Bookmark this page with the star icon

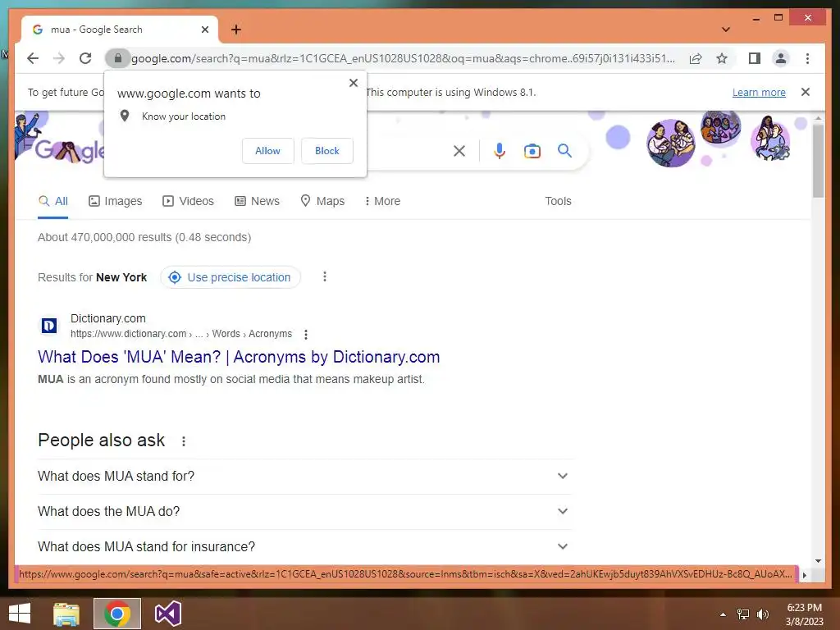[722, 58]
